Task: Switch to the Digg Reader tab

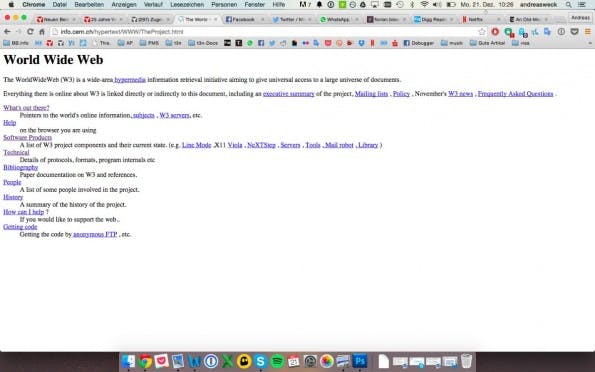Action: tap(433, 19)
